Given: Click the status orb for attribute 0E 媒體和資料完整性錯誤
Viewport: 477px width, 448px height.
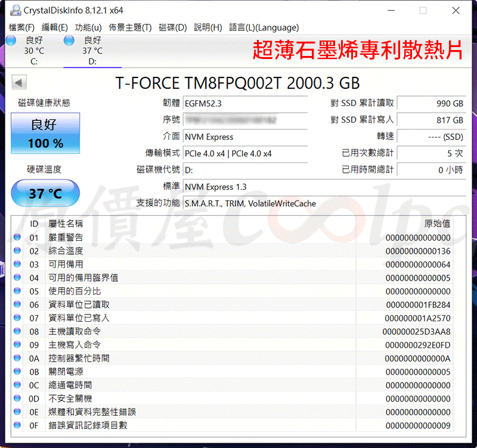Looking at the screenshot, I should point(17,412).
